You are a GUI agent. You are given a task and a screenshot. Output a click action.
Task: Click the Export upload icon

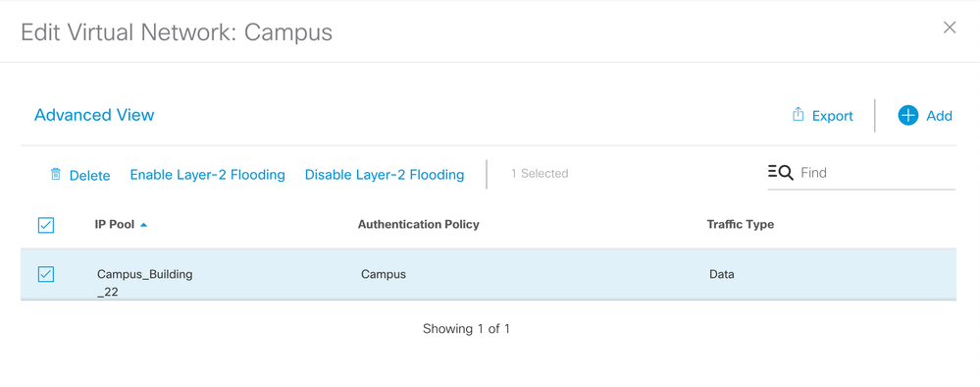[x=798, y=114]
